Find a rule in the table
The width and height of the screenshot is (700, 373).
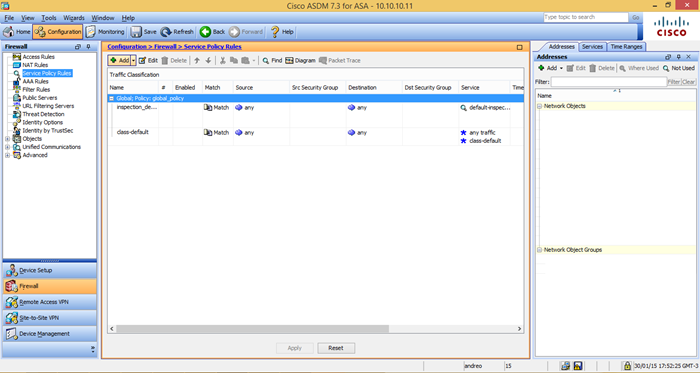272,60
